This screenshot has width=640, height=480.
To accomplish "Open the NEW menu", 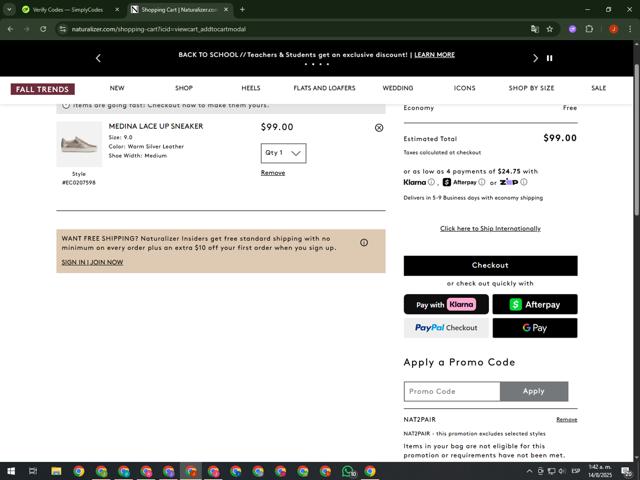I will click(117, 88).
